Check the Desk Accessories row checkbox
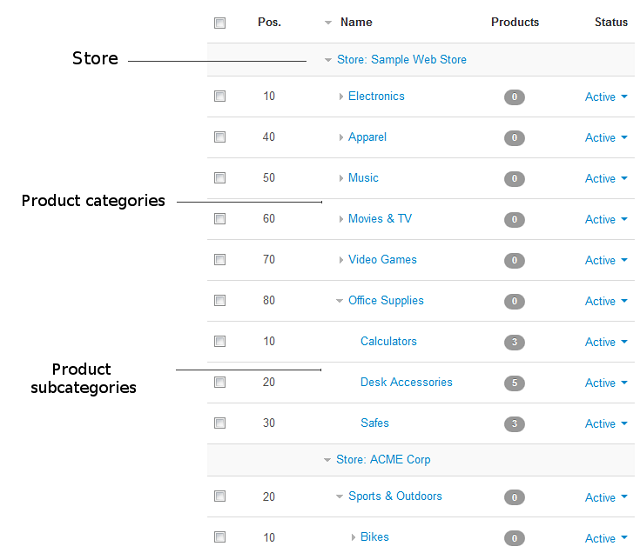The image size is (640, 553). [220, 382]
